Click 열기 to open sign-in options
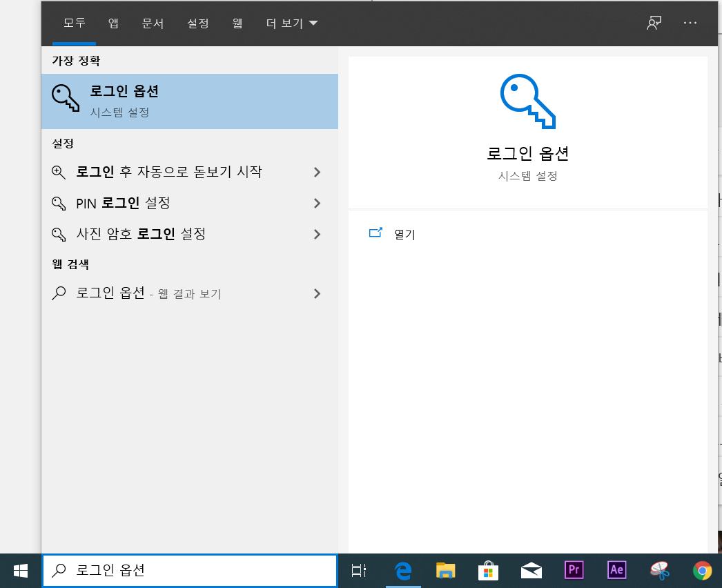Screen dimensions: 722x588 point(404,235)
